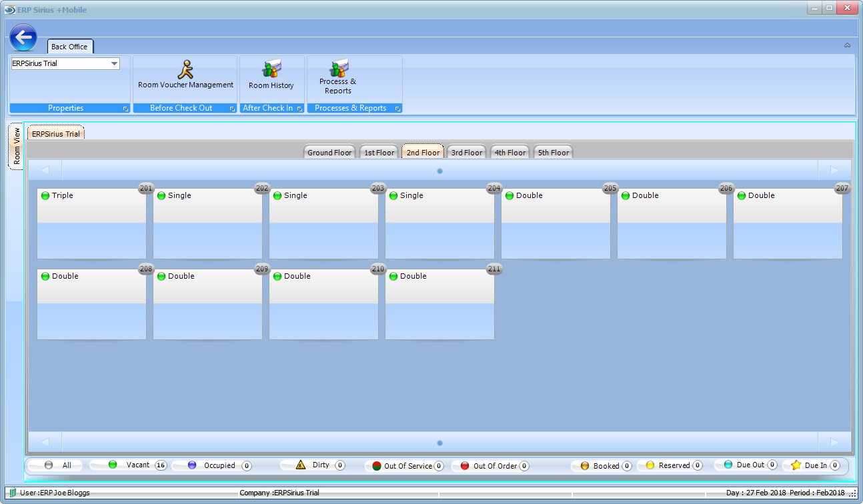863x504 pixels.
Task: Expand the Properties group launcher
Action: (x=125, y=109)
